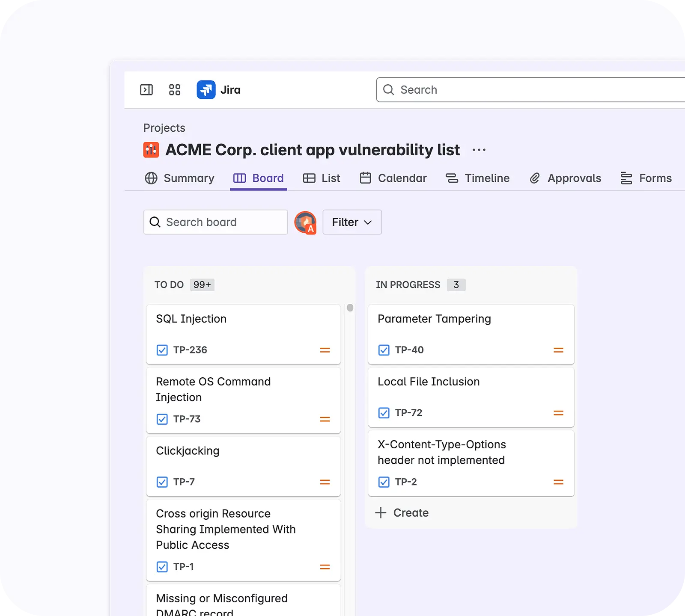Viewport: 685px width, 616px height.
Task: Open the Missing or Misconfigured DMARC record card
Action: click(243, 600)
